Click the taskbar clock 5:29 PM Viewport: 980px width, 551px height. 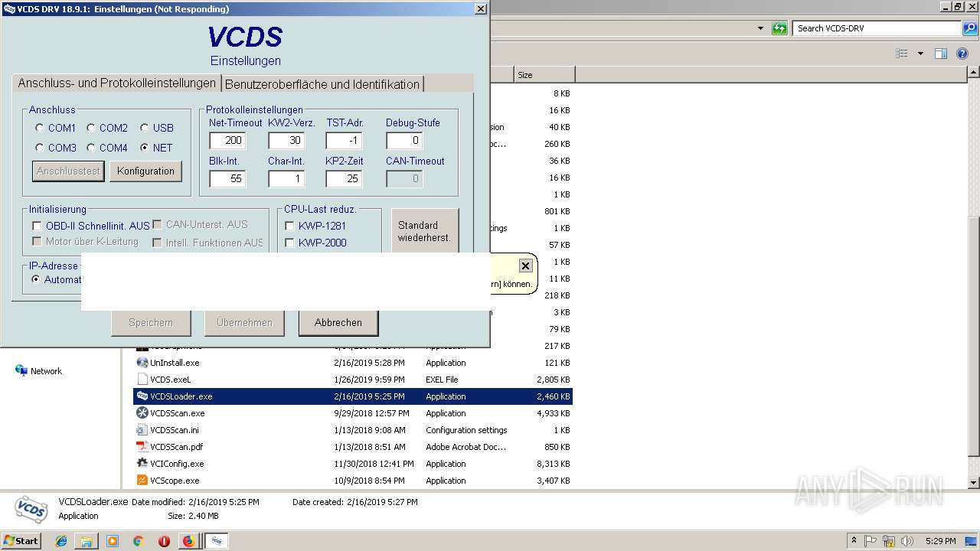pyautogui.click(x=940, y=541)
